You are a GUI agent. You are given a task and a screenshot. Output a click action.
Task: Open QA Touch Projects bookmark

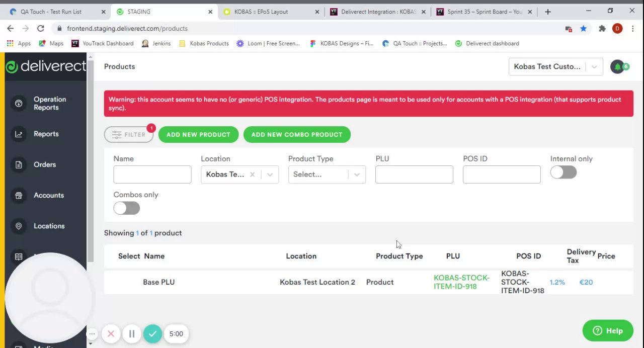415,43
